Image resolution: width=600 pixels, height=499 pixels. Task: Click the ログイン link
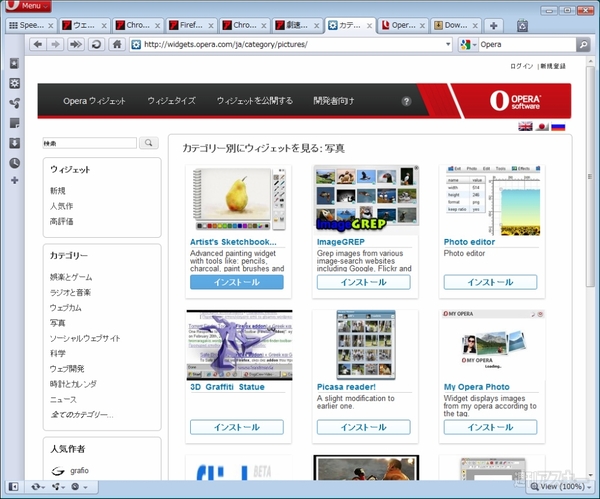click(522, 66)
